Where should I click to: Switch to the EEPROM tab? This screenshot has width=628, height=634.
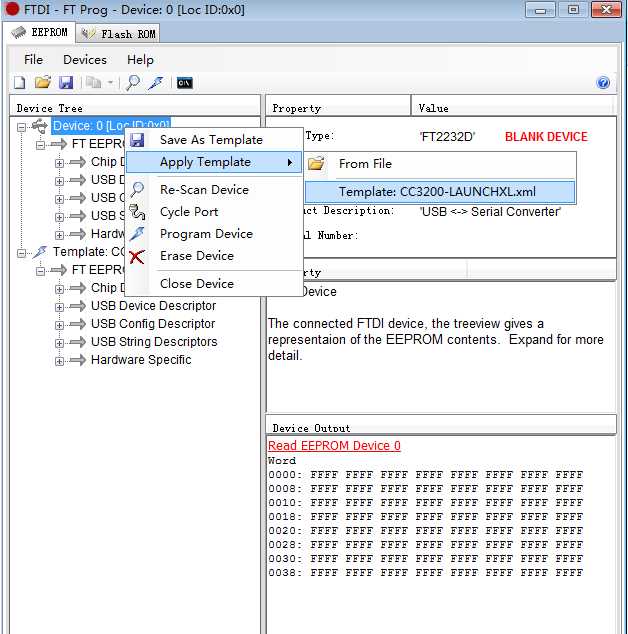tap(39, 32)
